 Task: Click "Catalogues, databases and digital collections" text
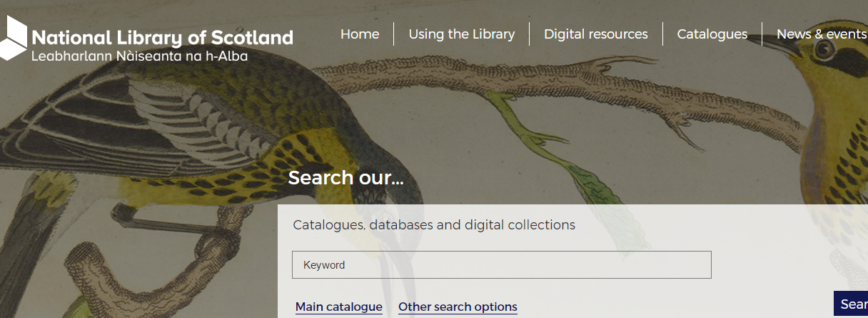[433, 225]
